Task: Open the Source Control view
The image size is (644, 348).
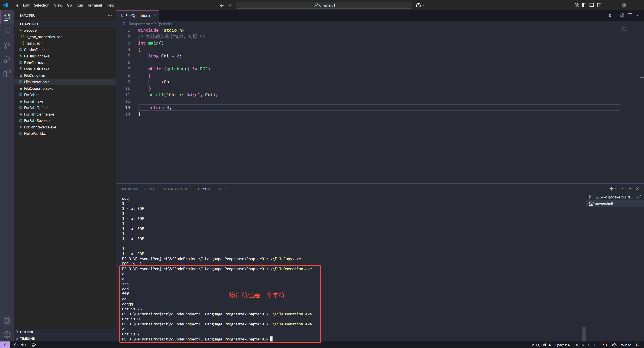Action: pos(7,45)
